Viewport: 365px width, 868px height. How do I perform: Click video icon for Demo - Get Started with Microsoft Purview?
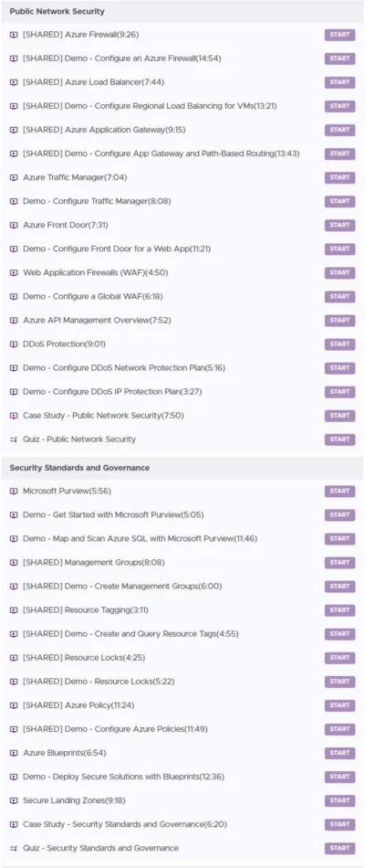(14, 514)
